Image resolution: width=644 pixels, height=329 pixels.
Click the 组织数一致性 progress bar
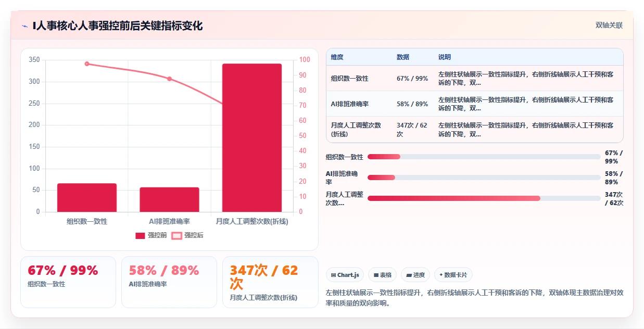[484, 157]
